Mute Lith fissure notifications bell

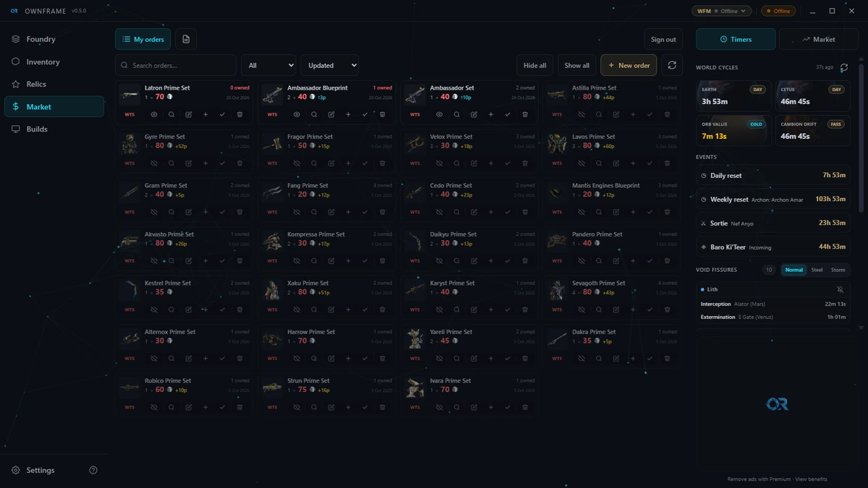pos(840,289)
